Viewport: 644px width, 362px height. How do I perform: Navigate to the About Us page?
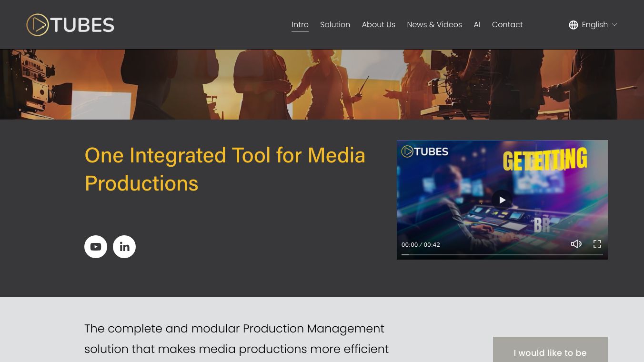pyautogui.click(x=378, y=25)
